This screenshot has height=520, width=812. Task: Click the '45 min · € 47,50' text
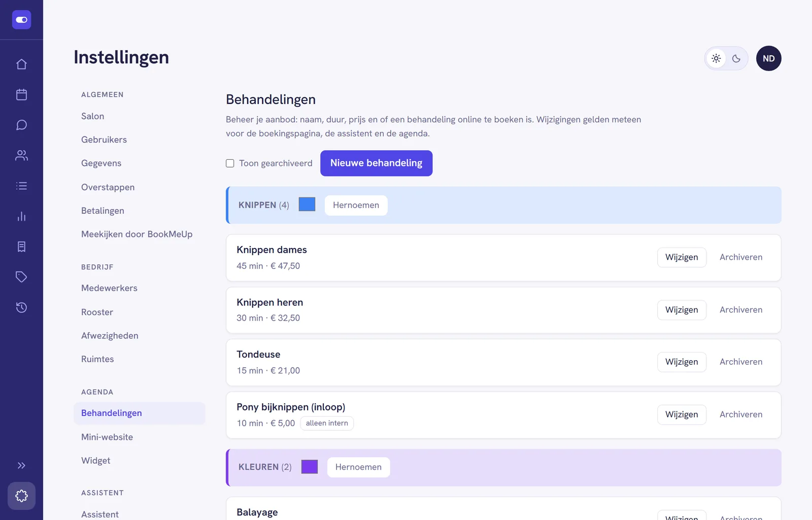click(268, 266)
